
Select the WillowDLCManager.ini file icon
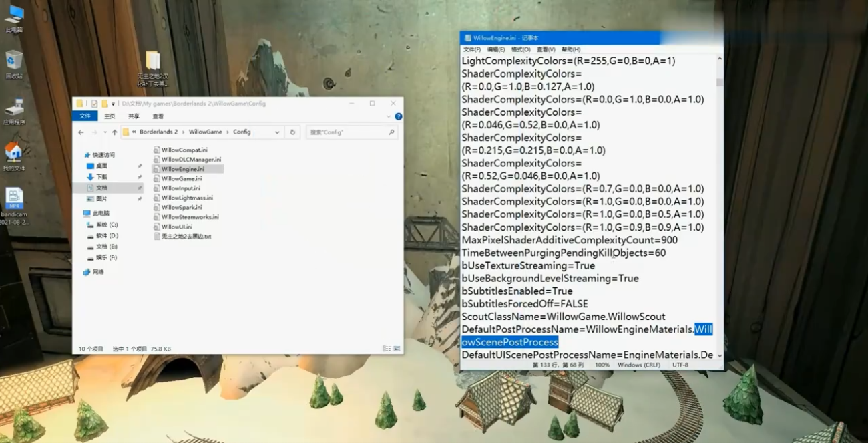tap(157, 160)
